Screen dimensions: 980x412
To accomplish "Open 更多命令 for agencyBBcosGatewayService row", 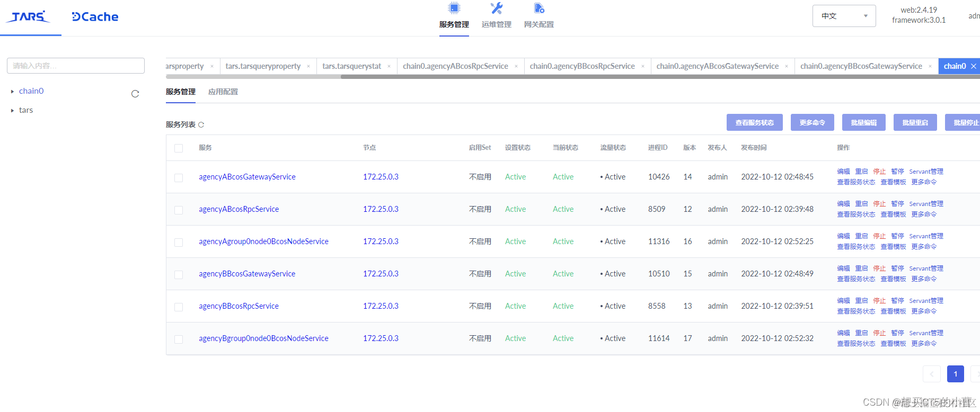I will click(x=924, y=279).
